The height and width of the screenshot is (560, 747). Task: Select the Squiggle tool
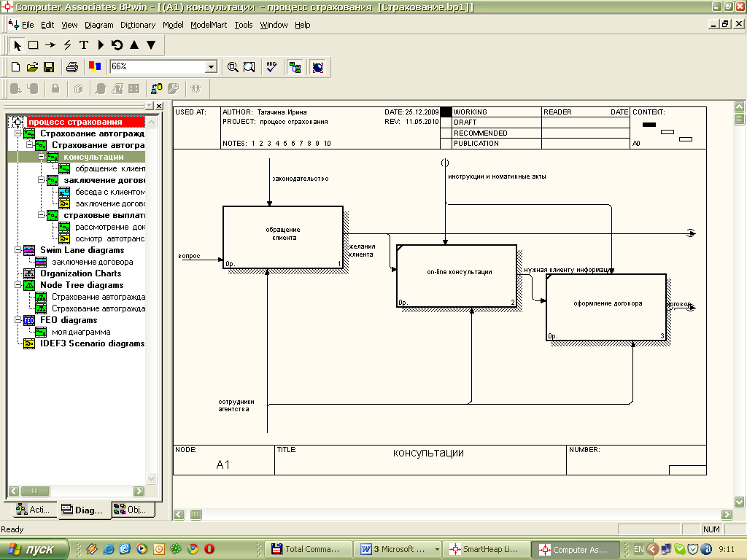pos(67,45)
